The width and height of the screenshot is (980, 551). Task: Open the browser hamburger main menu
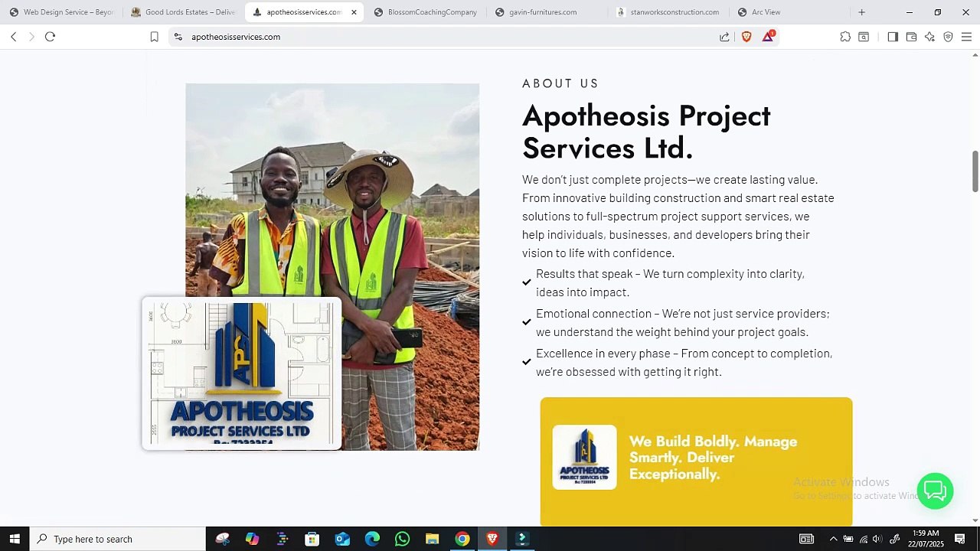click(966, 37)
